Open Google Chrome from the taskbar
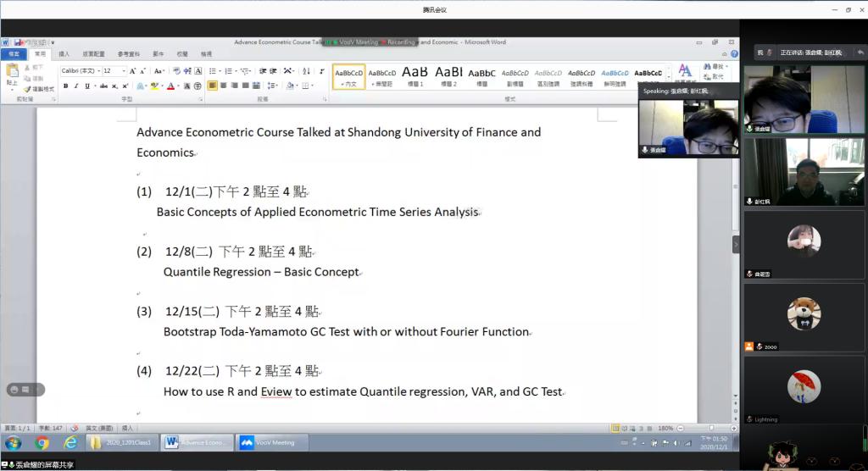This screenshot has height=471, width=868. pos(42,442)
